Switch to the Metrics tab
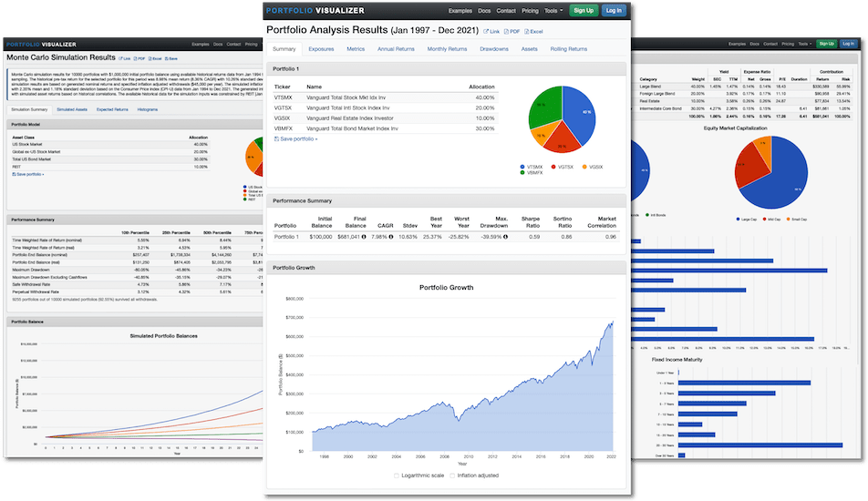868x501 pixels. pyautogui.click(x=356, y=49)
